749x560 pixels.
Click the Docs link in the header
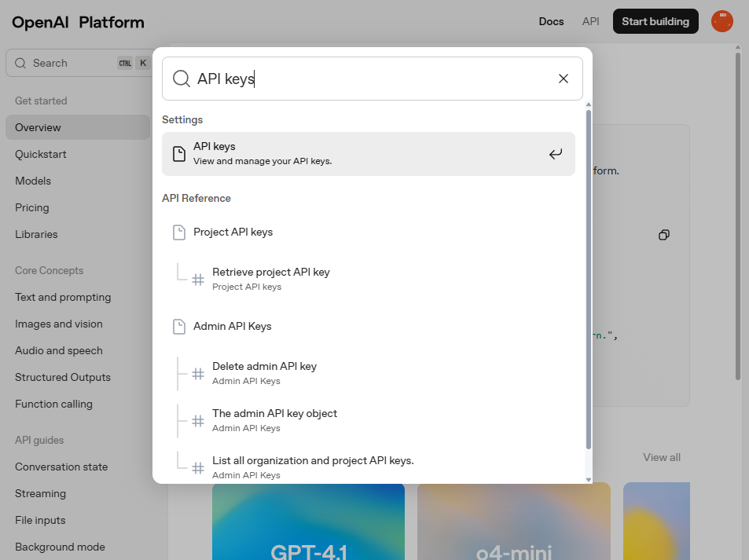(x=551, y=21)
